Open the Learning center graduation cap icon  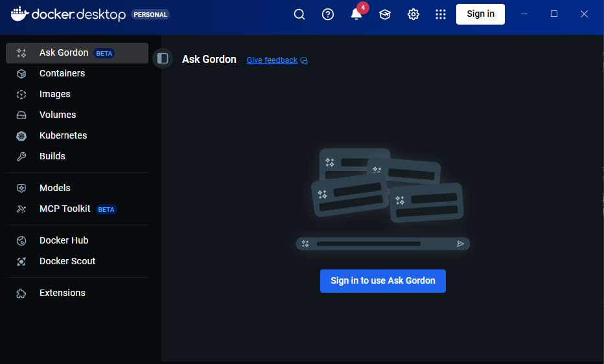click(x=385, y=14)
